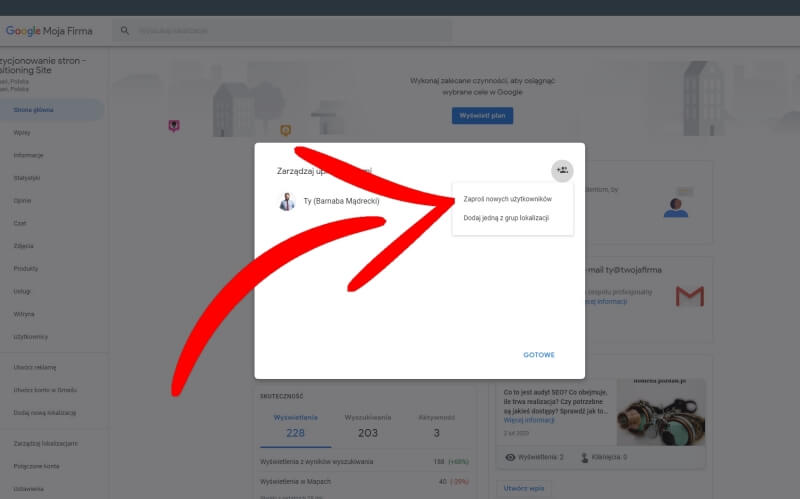
Task: Click the Google Moja Firma logo
Action: (x=49, y=31)
